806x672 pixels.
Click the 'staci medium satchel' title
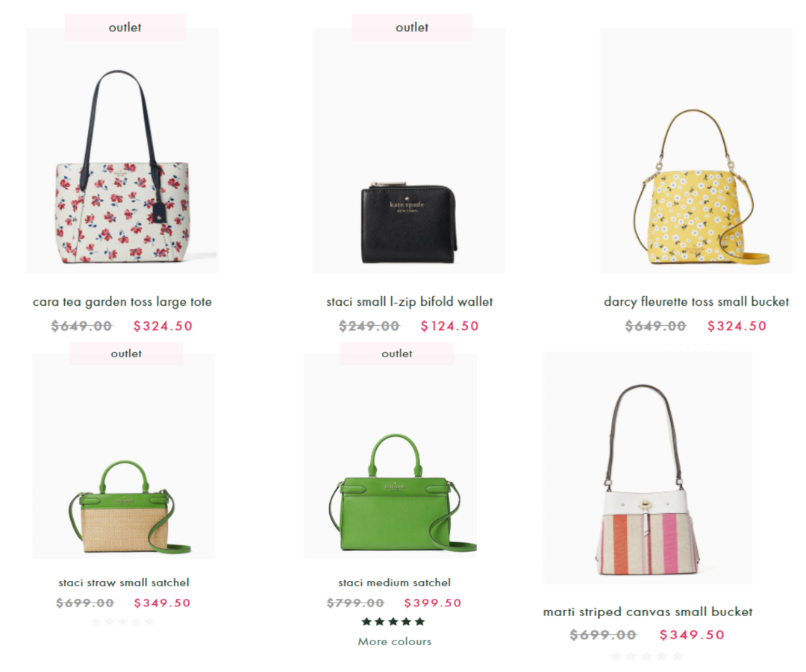(394, 582)
